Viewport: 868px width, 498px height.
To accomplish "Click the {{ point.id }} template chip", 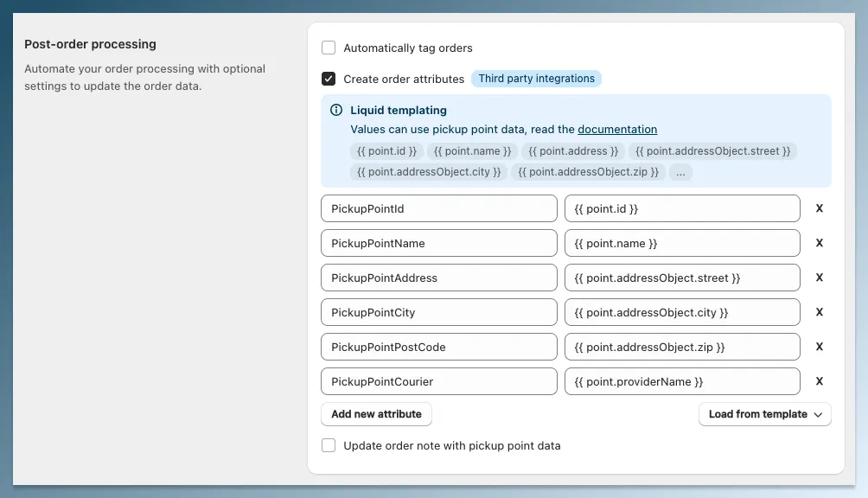I will coord(387,151).
